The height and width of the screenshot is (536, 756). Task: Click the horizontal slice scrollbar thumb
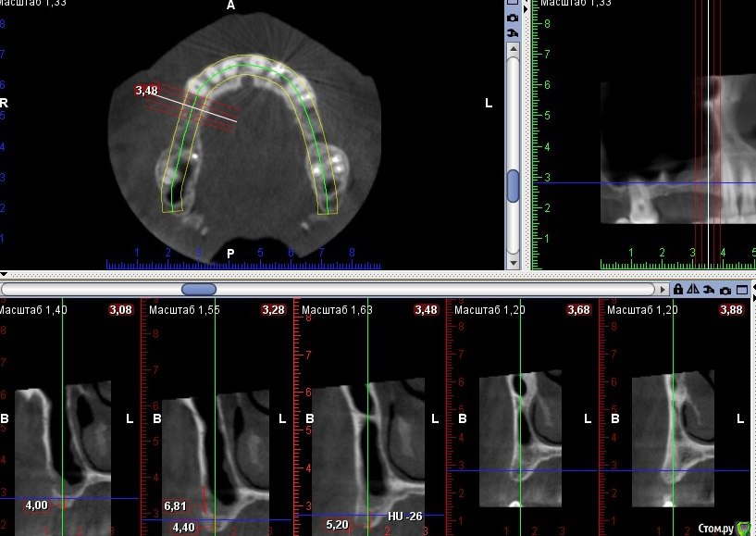pos(198,290)
